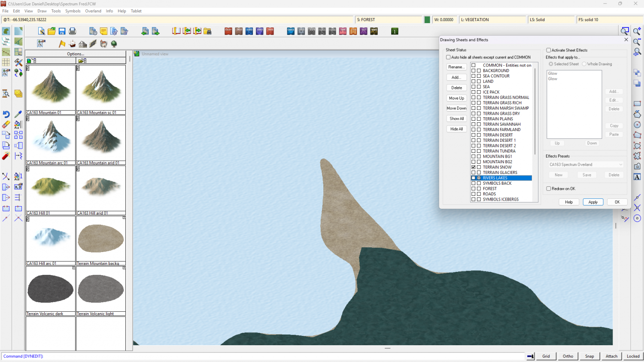This screenshot has height=362, width=644.
Task: Open a drawing with the folder icon
Action: pos(52,31)
